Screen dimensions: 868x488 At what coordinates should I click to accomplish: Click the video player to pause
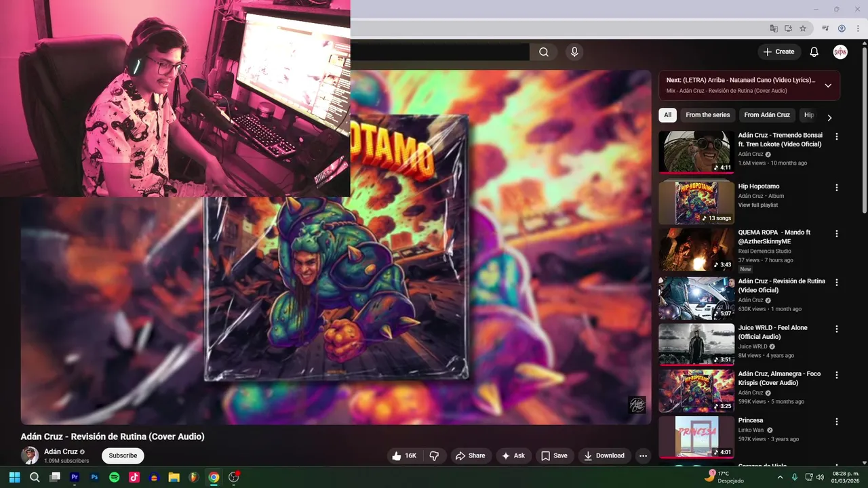[336, 247]
